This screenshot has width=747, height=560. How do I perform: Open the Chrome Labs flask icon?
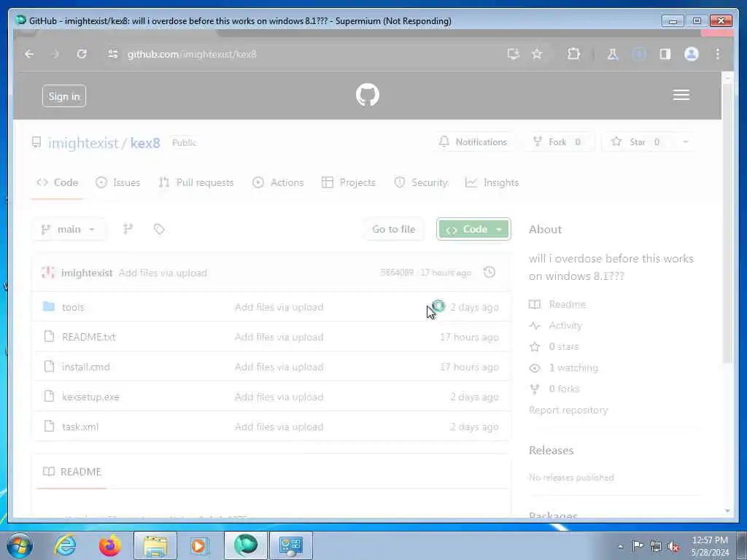tap(613, 54)
